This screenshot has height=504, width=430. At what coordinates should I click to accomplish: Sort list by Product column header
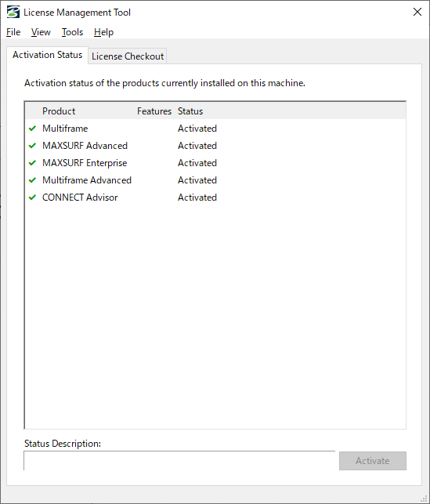pyautogui.click(x=59, y=111)
